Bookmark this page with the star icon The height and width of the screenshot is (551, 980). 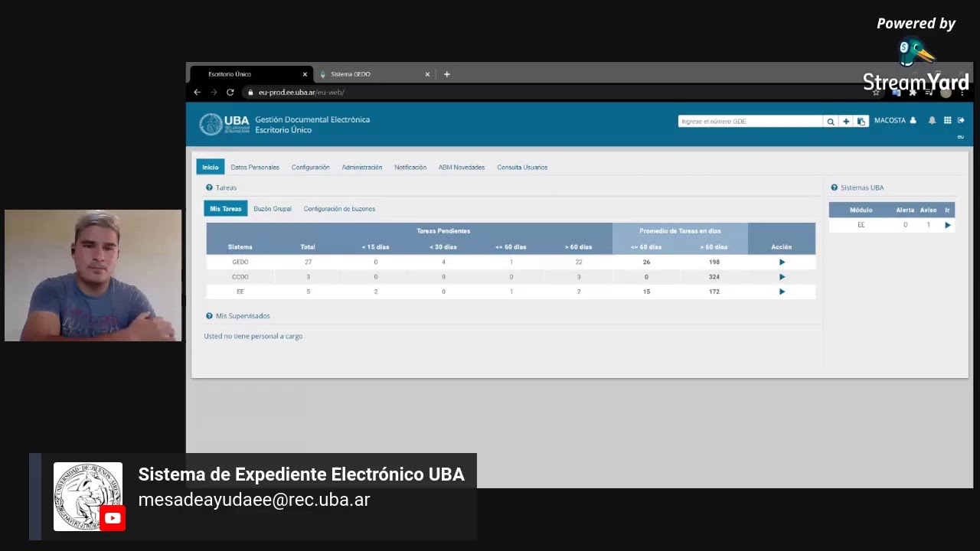click(x=877, y=92)
